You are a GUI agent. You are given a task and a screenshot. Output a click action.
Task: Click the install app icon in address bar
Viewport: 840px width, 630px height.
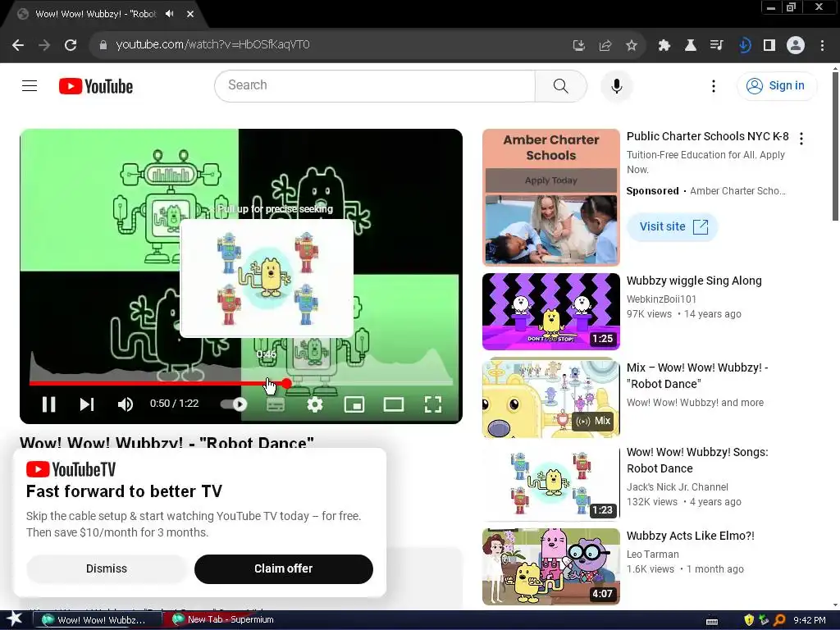tap(578, 45)
